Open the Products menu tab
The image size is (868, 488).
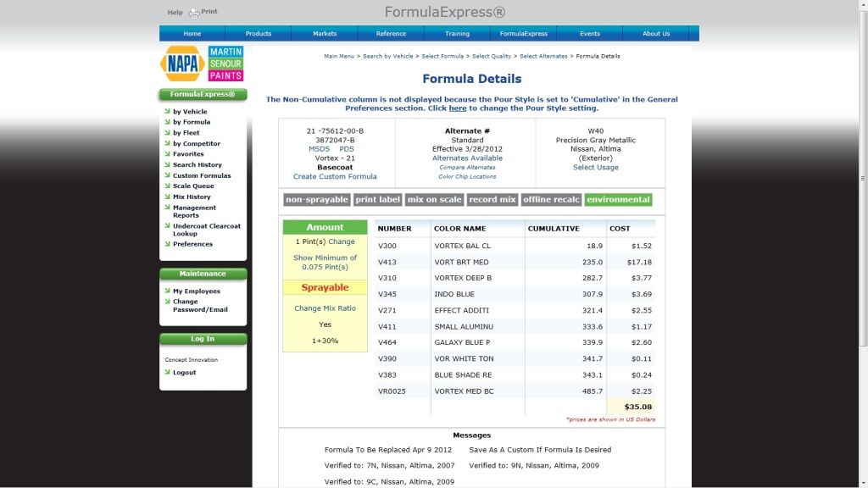pyautogui.click(x=259, y=33)
